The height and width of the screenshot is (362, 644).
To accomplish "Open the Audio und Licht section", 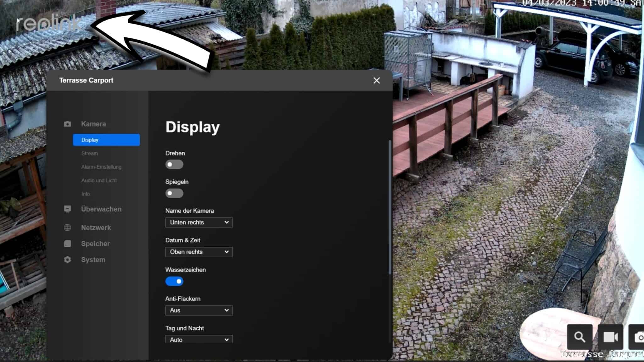I will [99, 180].
